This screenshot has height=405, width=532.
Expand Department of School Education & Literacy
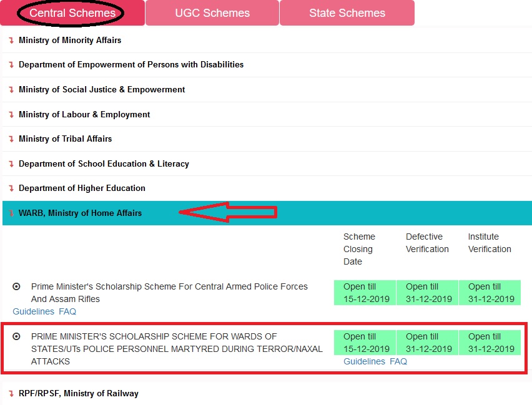click(x=104, y=164)
